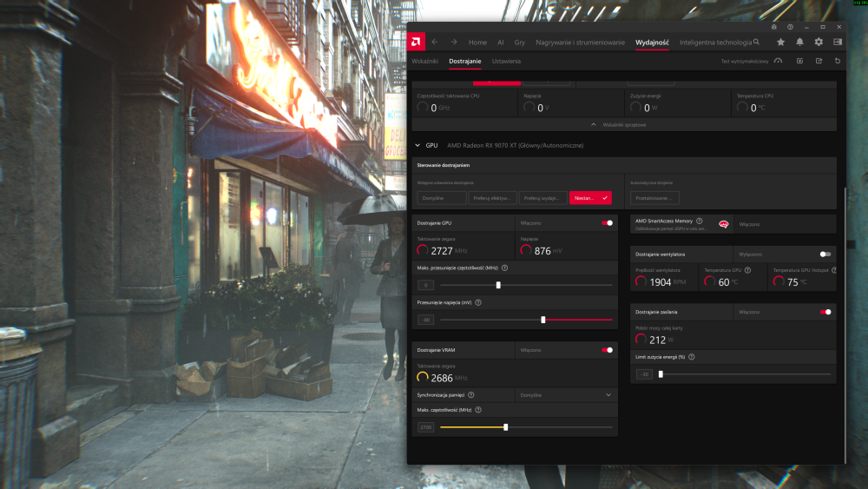This screenshot has width=868, height=489.
Task: Enable Dostrajanie wentylatora switch
Action: pyautogui.click(x=825, y=254)
